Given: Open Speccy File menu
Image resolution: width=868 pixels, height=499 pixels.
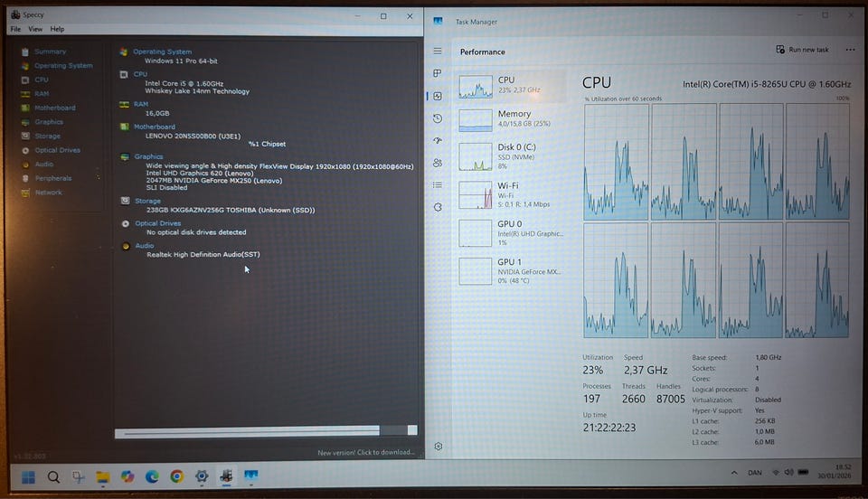Looking at the screenshot, I should pyautogui.click(x=15, y=29).
